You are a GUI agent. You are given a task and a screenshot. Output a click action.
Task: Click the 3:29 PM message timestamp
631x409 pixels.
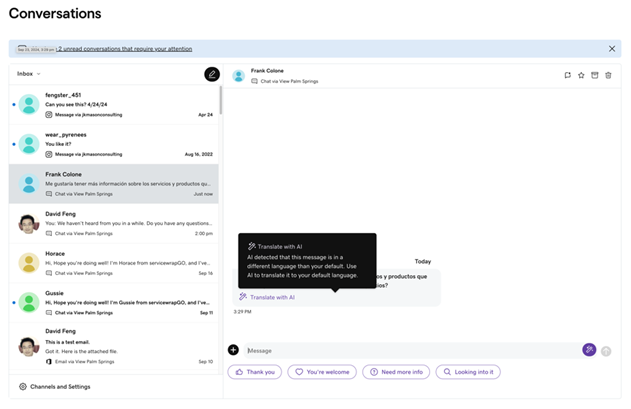click(x=242, y=312)
